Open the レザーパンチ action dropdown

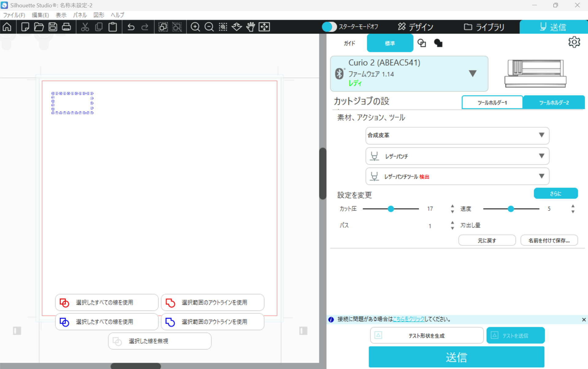point(457,156)
